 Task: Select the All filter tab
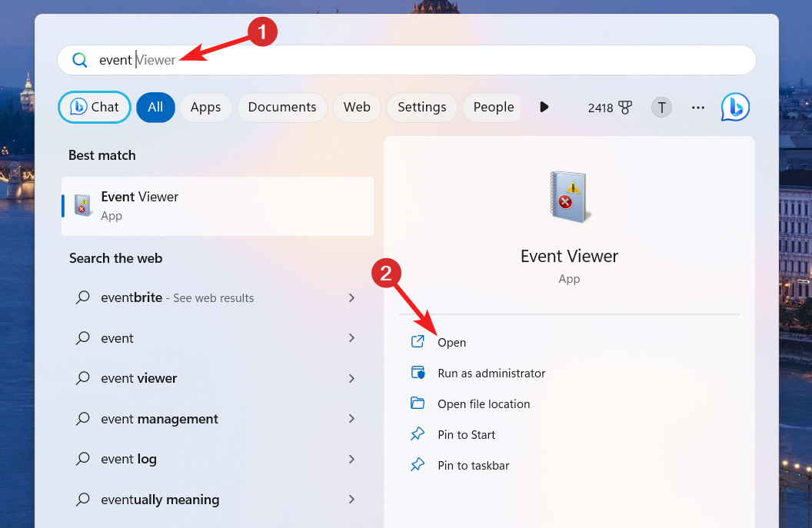tap(155, 107)
